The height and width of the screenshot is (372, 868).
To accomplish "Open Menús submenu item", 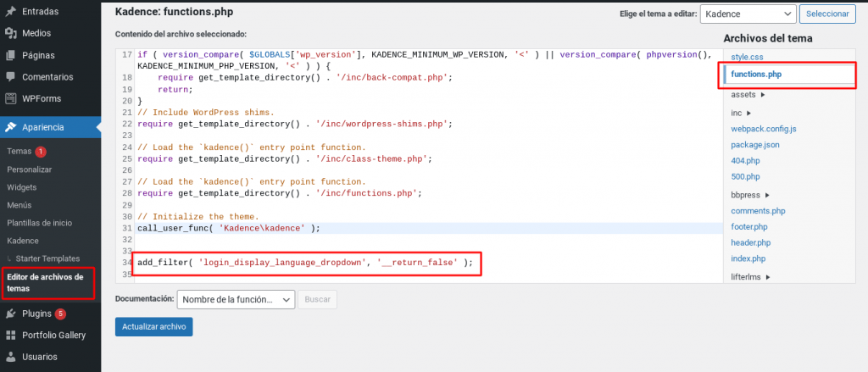I will tap(19, 205).
